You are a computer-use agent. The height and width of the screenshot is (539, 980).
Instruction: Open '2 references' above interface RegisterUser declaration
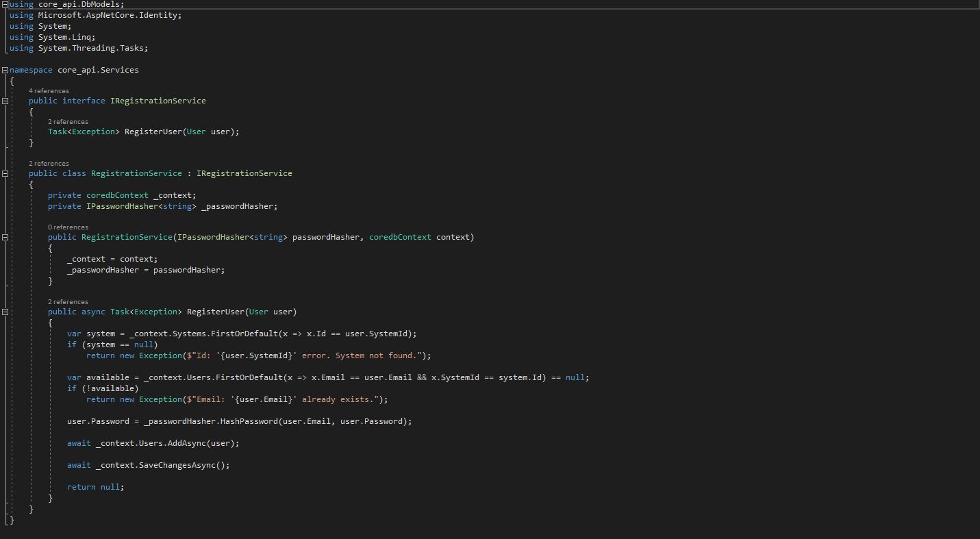68,121
